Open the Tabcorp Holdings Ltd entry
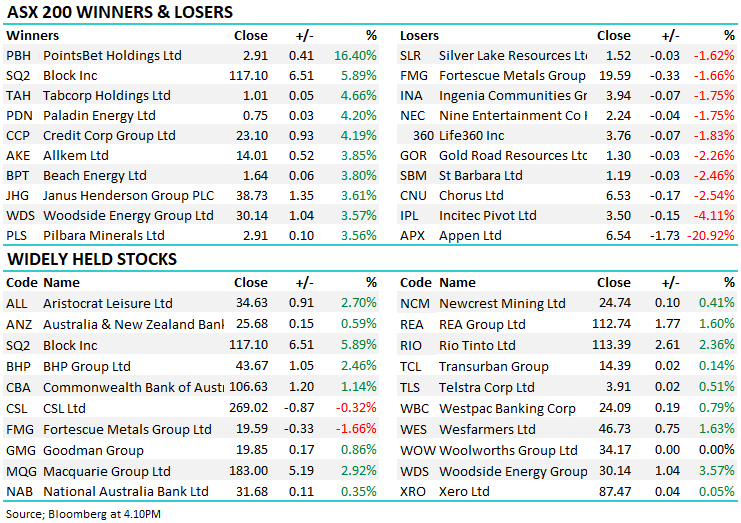The image size is (741, 523). (106, 96)
